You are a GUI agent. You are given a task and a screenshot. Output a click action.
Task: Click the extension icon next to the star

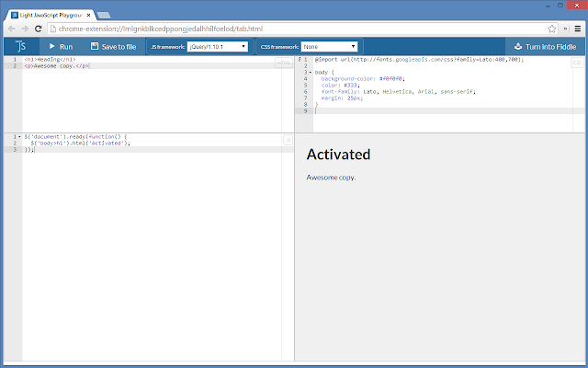coord(566,29)
